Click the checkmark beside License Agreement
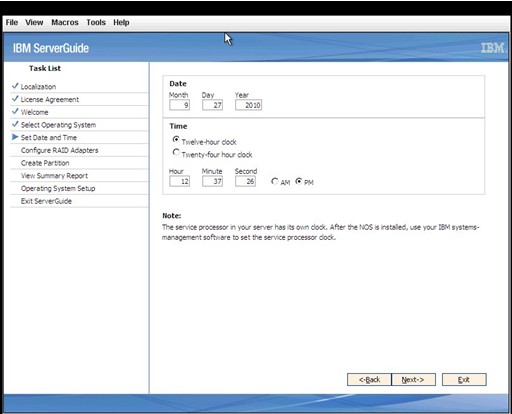Image resolution: width=512 pixels, height=414 pixels. coord(15,99)
